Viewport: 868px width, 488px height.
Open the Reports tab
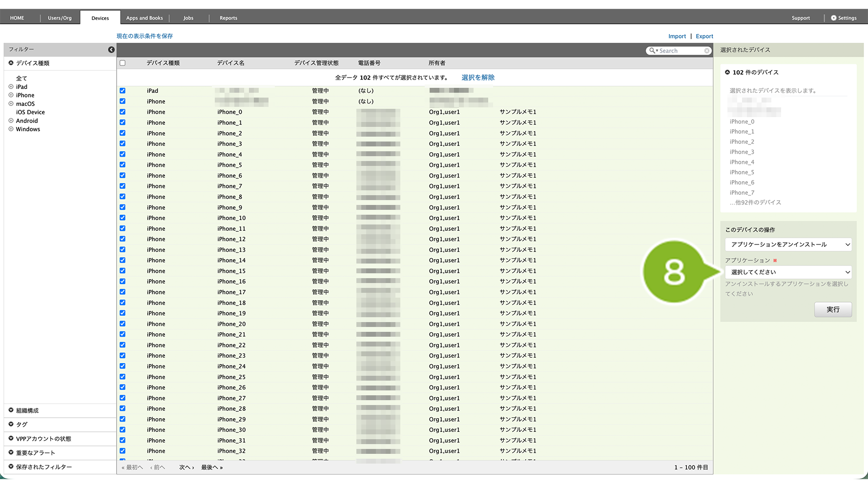point(228,18)
